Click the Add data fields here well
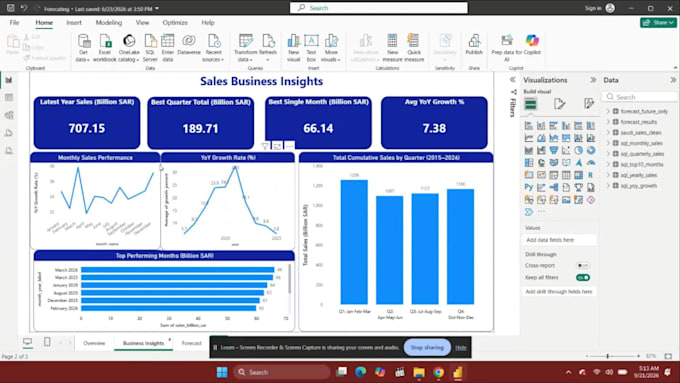This screenshot has width=680, height=383. click(x=559, y=240)
